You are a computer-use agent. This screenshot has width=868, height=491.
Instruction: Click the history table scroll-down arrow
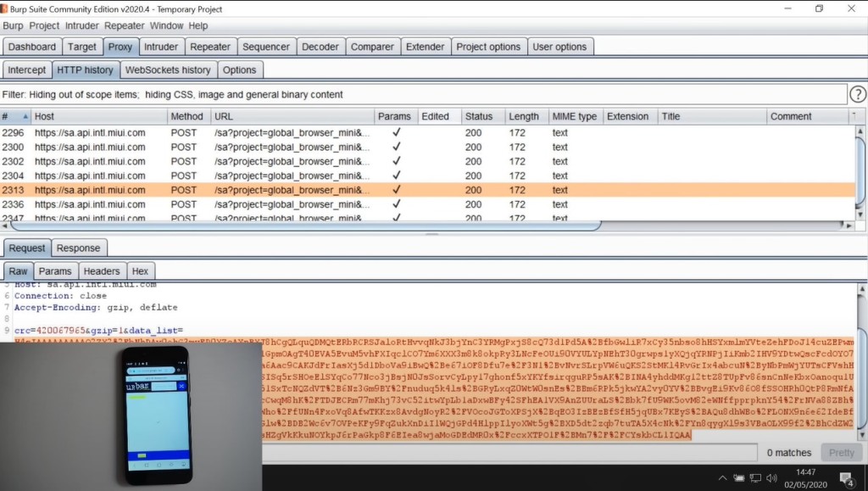(x=860, y=215)
